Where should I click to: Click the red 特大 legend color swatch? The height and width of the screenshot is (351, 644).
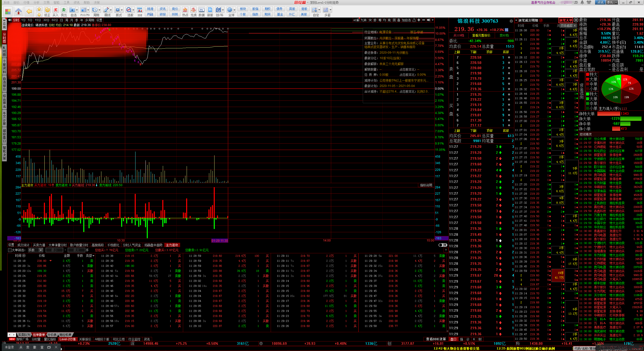point(587,74)
